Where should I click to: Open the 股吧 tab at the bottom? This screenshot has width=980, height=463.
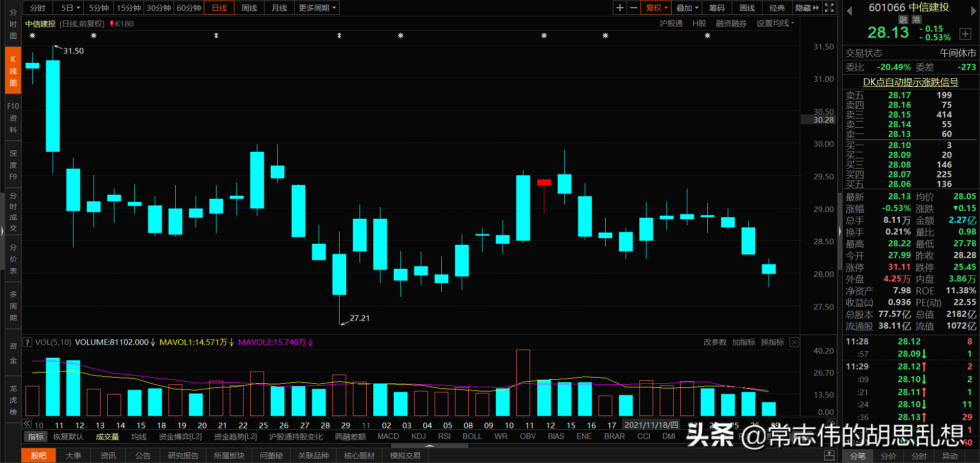38,455
